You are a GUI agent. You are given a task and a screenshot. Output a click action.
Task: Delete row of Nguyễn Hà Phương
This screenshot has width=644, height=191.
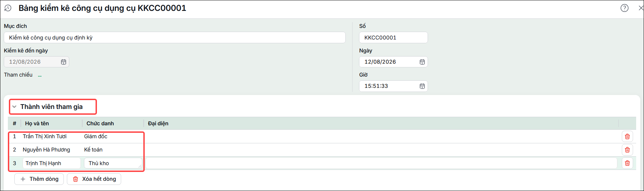[x=627, y=150]
